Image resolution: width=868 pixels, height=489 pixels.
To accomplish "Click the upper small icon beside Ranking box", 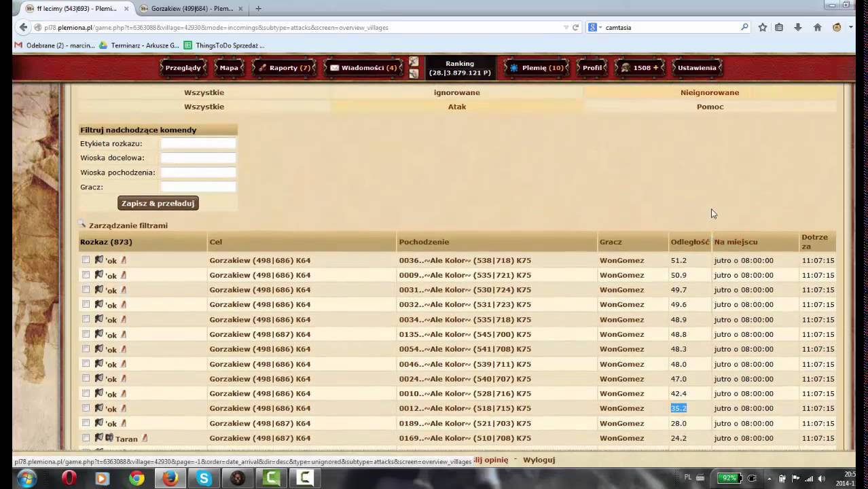I will 414,62.
